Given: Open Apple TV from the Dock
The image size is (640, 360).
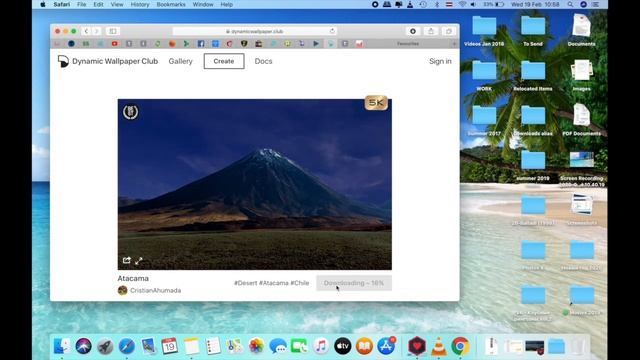Looking at the screenshot, I should 342,346.
